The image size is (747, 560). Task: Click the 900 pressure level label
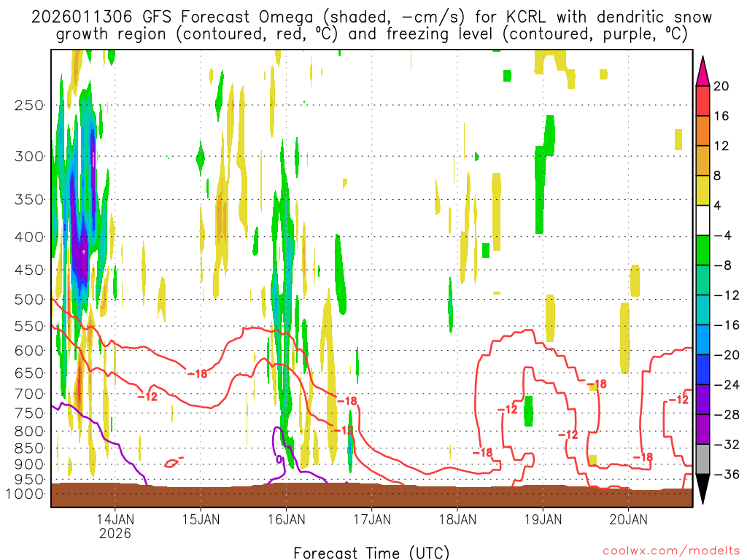(x=29, y=464)
